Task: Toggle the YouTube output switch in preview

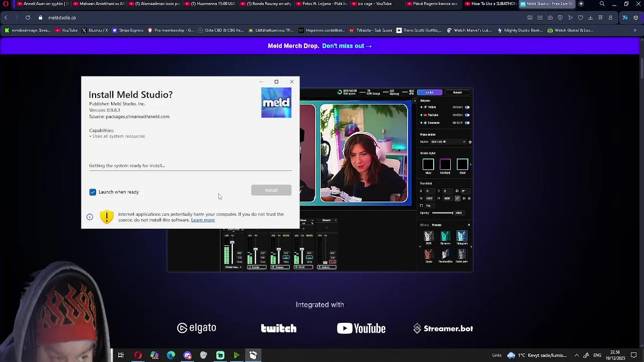Action: click(x=467, y=115)
